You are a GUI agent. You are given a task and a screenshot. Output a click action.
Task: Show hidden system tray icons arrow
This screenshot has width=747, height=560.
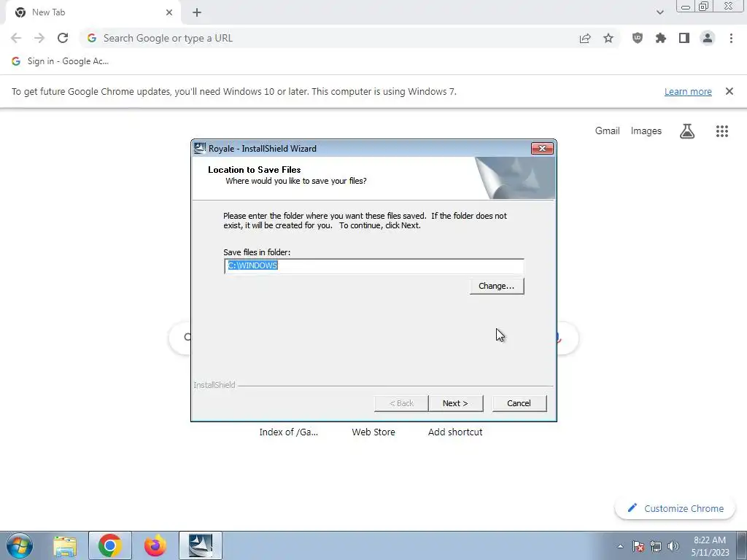tap(620, 546)
